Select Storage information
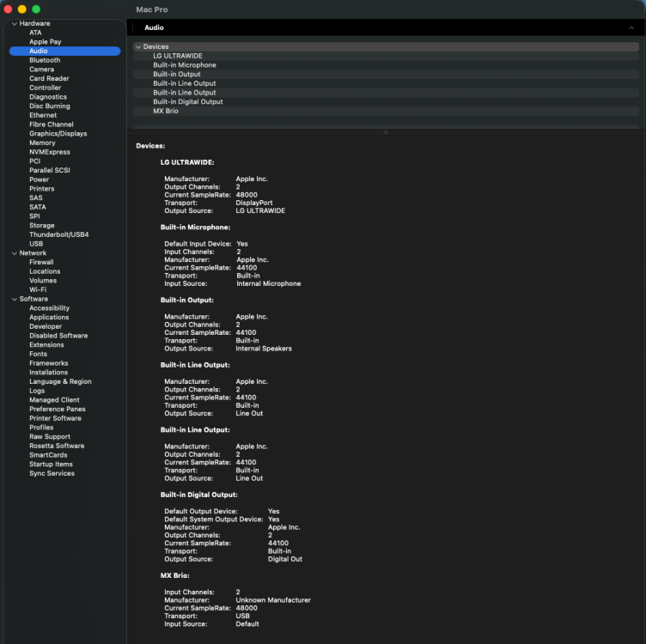Viewport: 646px width, 644px height. tap(41, 225)
